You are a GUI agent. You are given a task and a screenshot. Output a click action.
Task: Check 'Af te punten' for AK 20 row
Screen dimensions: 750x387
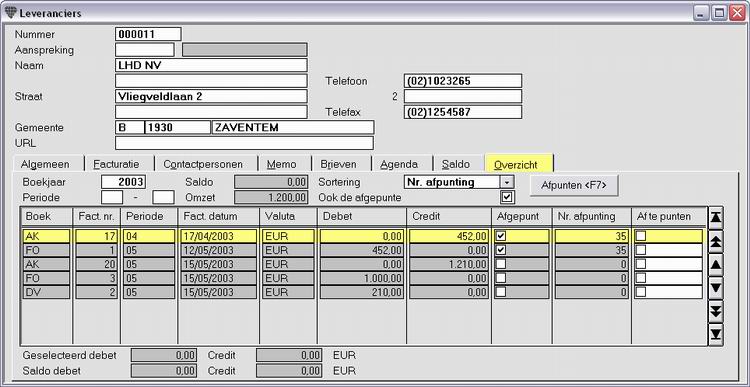640,264
